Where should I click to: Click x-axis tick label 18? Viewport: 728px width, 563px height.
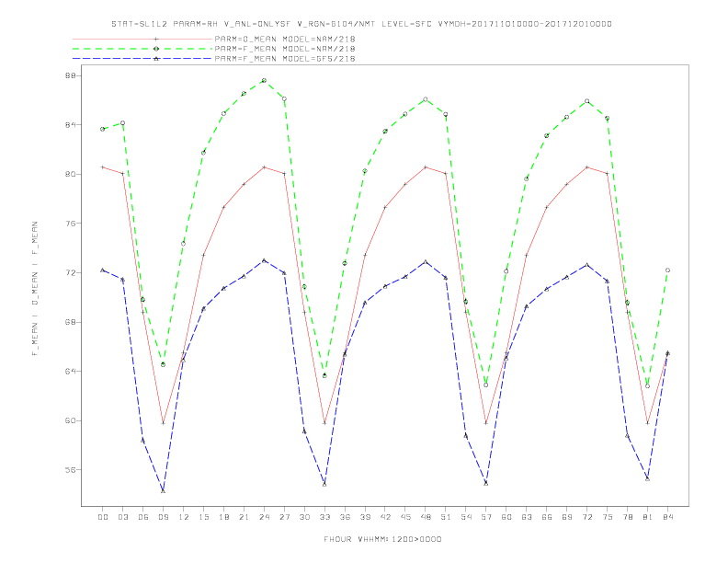click(x=223, y=517)
